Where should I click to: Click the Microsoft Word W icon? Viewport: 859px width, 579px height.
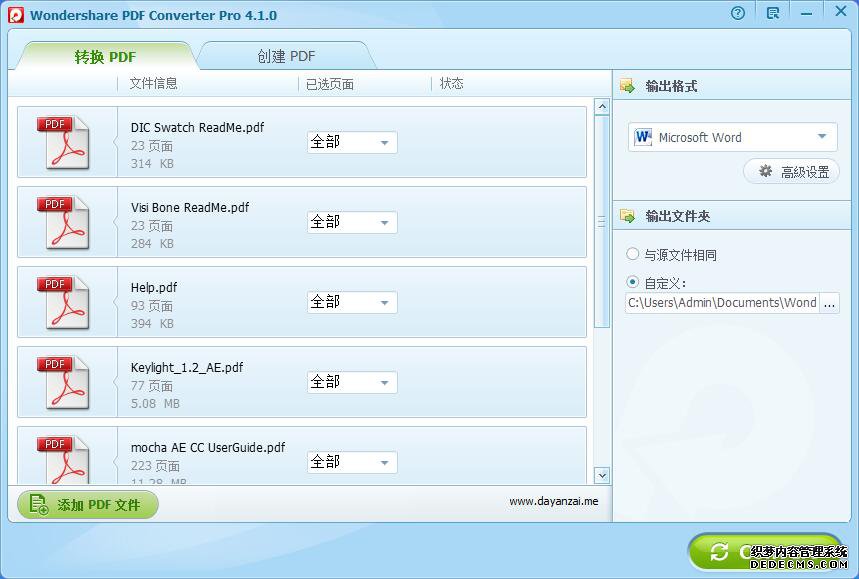tap(643, 137)
